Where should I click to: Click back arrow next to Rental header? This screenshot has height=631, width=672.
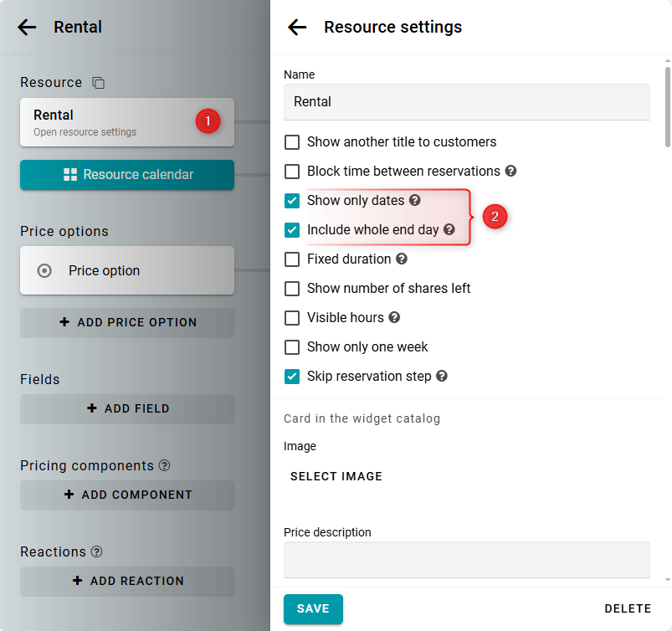coord(27,28)
